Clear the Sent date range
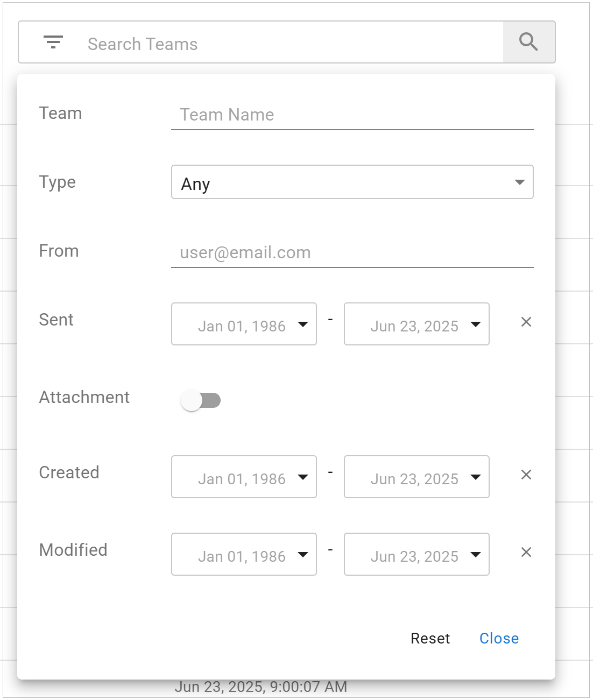This screenshot has width=593, height=700. [526, 322]
